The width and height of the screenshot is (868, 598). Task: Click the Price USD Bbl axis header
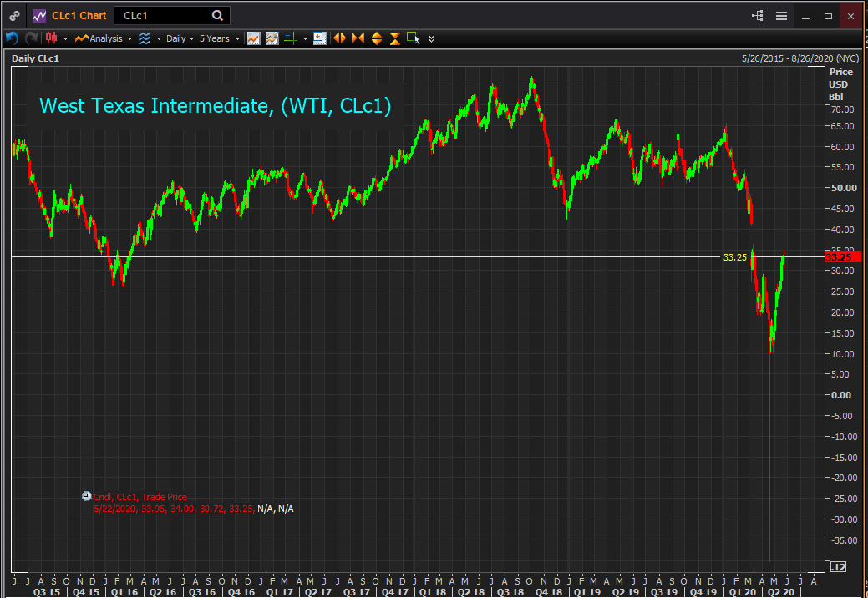[840, 84]
